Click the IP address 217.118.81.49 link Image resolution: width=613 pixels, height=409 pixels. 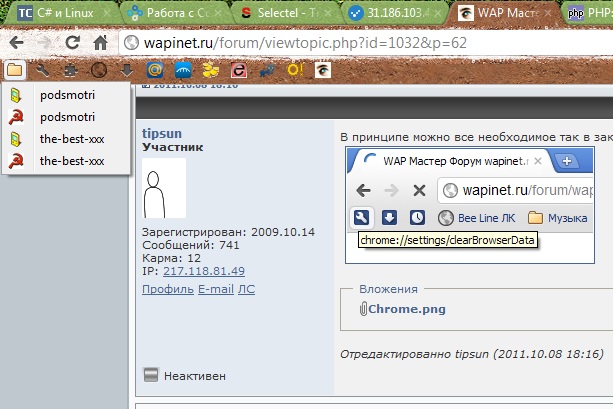point(203,271)
